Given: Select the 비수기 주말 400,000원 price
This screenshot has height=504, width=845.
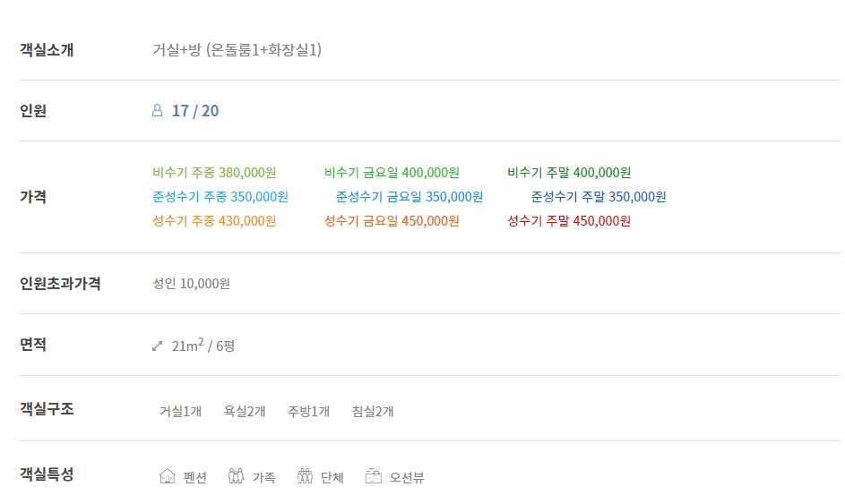Looking at the screenshot, I should (569, 173).
